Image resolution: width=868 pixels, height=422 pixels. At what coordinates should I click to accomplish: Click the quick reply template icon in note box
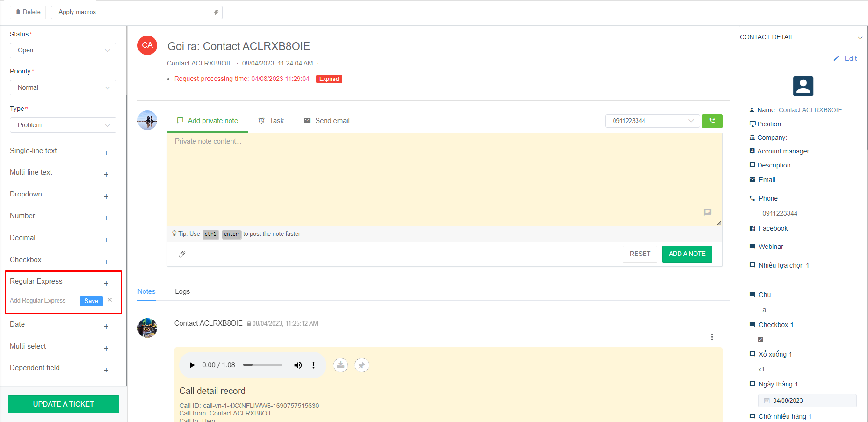pyautogui.click(x=707, y=212)
